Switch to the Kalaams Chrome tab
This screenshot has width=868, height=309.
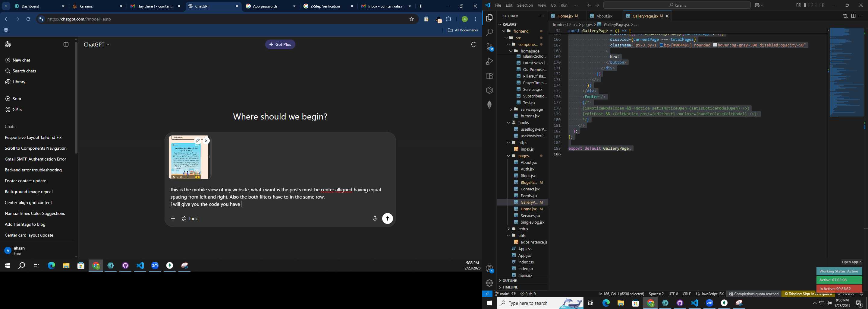[97, 6]
